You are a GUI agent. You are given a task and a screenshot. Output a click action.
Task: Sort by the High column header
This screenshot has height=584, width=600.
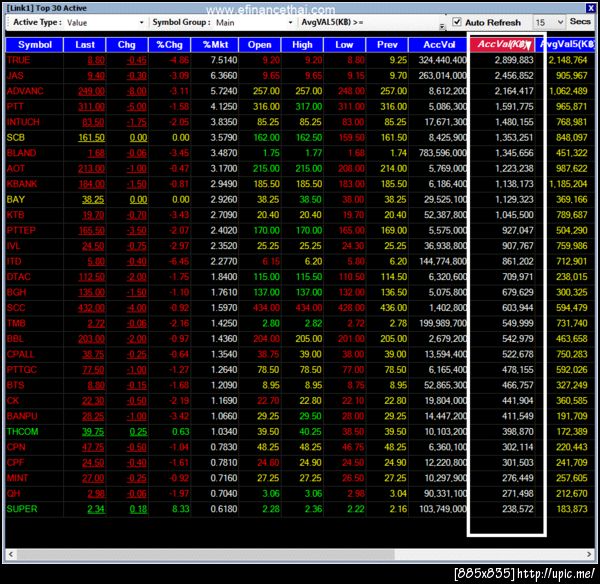pyautogui.click(x=302, y=45)
